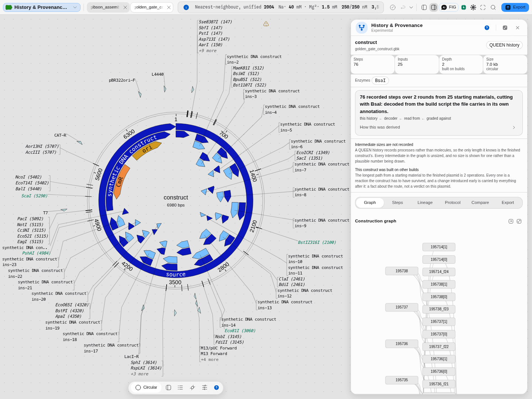
Task: Click the blue Export button
Action: tap(515, 7)
